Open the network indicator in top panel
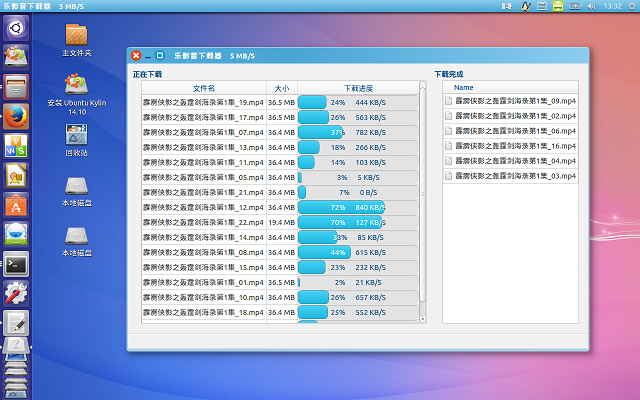 507,6
